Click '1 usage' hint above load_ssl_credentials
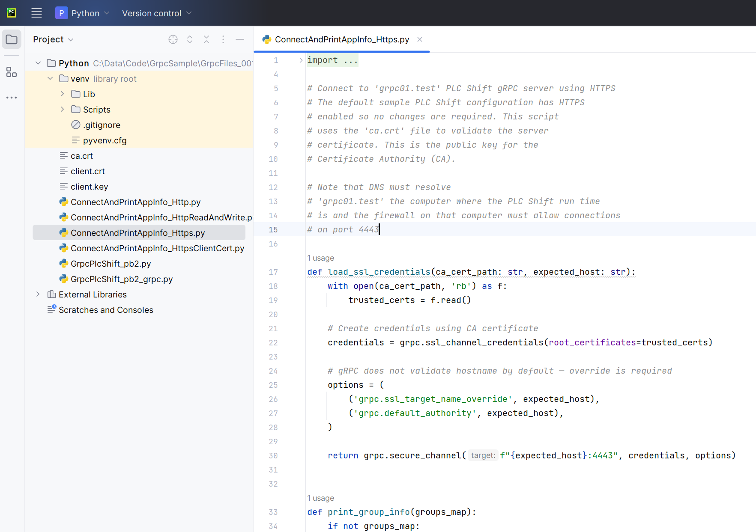The width and height of the screenshot is (756, 532). coord(320,258)
